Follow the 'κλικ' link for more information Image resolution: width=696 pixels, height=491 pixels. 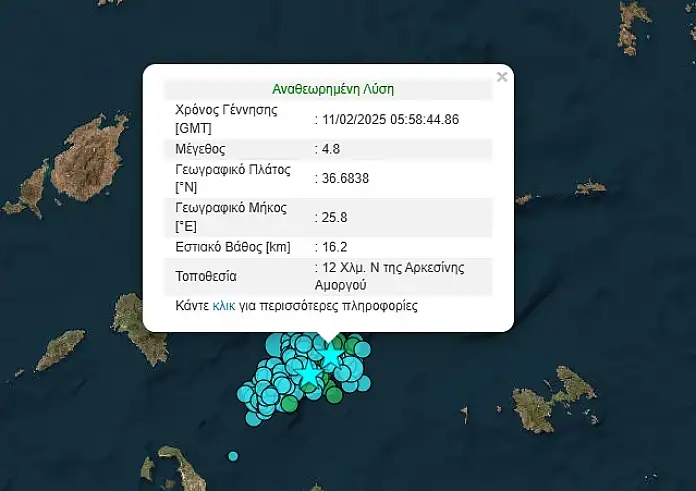pos(224,306)
